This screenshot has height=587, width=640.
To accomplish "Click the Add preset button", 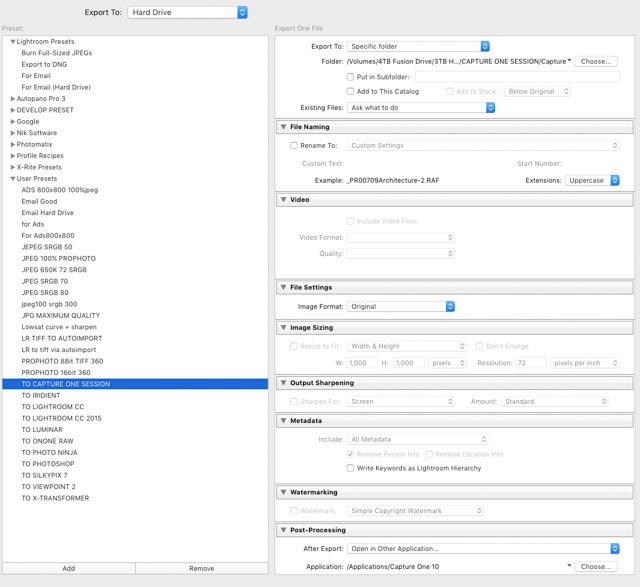I will click(x=68, y=568).
